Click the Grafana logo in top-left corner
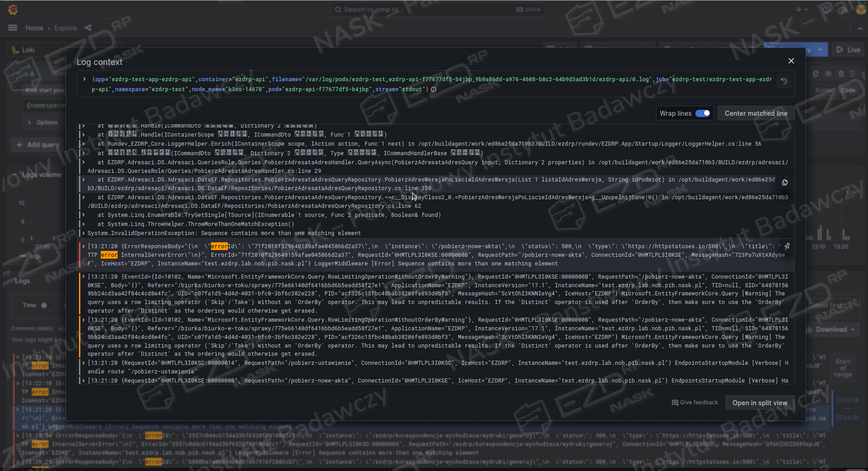The width and height of the screenshot is (868, 471). click(x=13, y=10)
